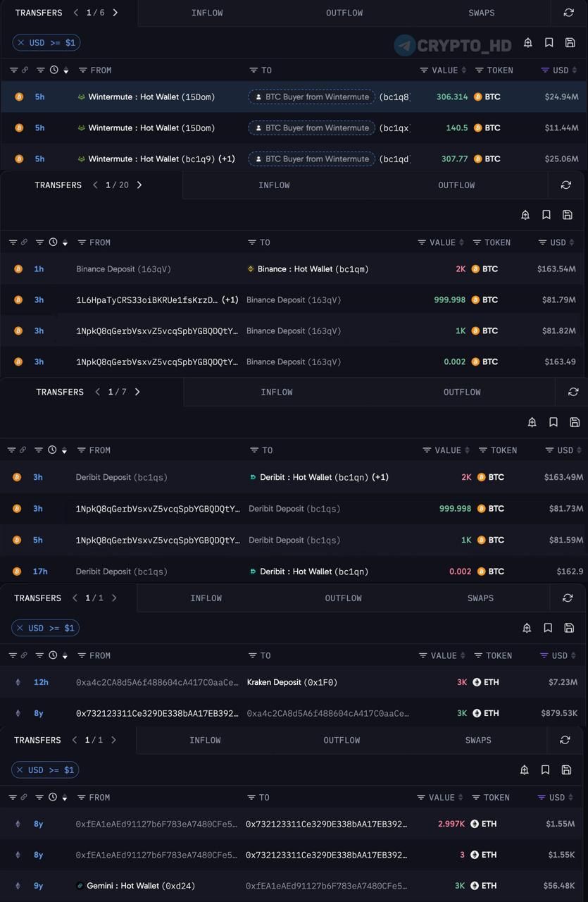This screenshot has width=588, height=902.
Task: Select the 2.997K ETH value
Action: pyautogui.click(x=451, y=824)
